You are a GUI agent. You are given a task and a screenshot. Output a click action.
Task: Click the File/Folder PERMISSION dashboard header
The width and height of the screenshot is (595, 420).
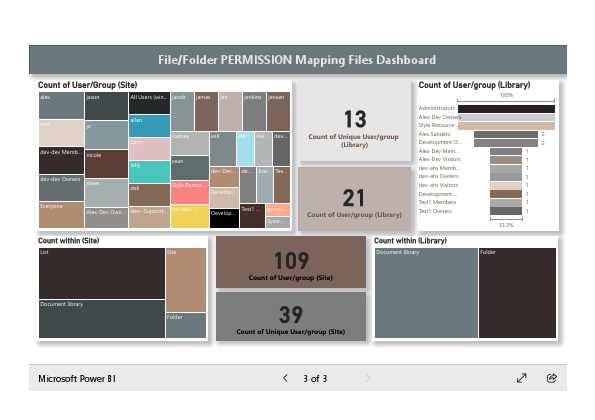pyautogui.click(x=298, y=60)
